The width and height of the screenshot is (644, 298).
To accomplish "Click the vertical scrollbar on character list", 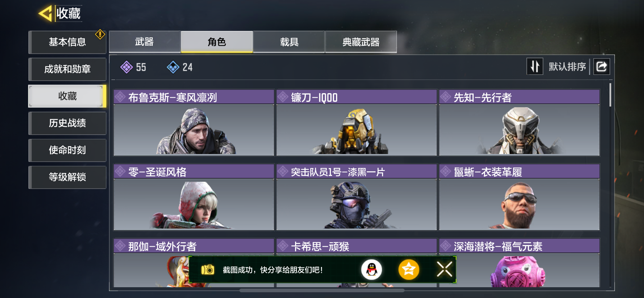I will (x=610, y=95).
